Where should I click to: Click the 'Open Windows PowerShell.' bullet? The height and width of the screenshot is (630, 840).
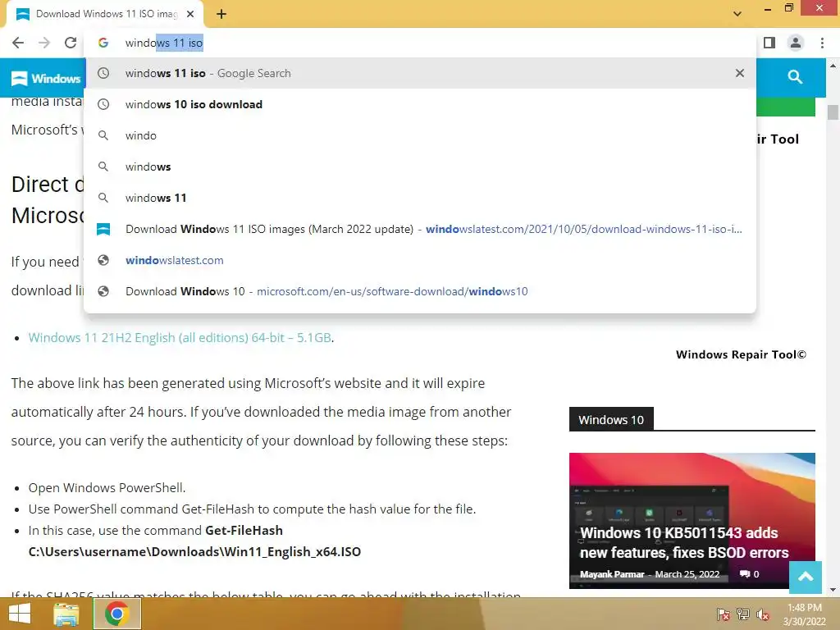point(107,488)
